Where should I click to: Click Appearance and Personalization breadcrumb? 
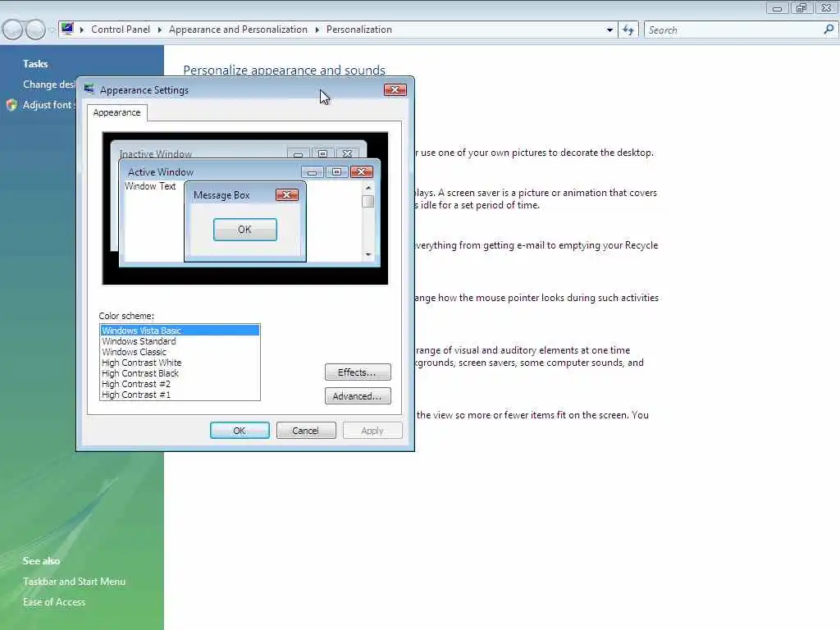[238, 30]
